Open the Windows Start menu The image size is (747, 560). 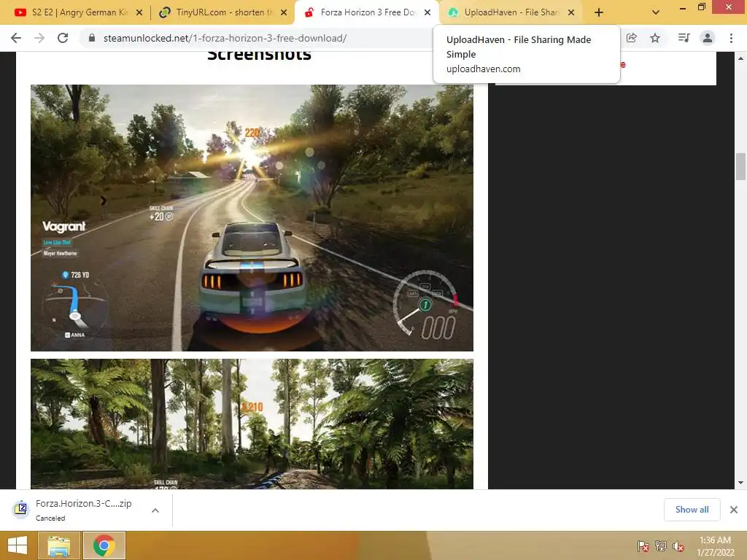[18, 545]
